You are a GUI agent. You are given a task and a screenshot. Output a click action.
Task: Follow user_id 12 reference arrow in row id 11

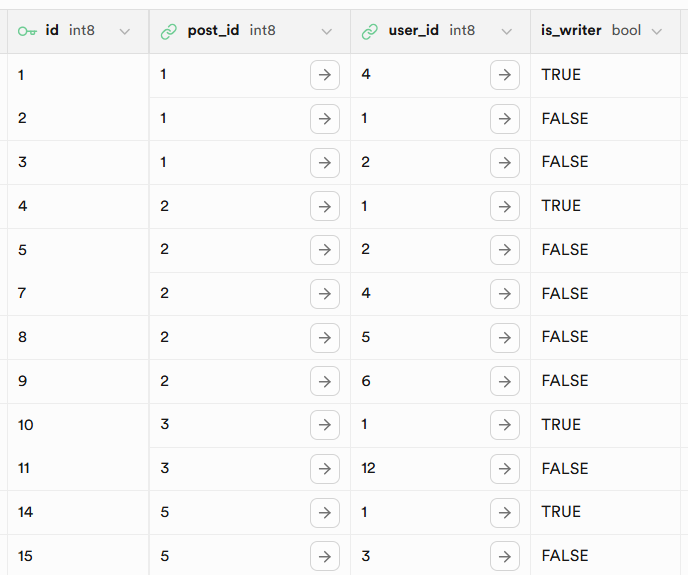[505, 469]
